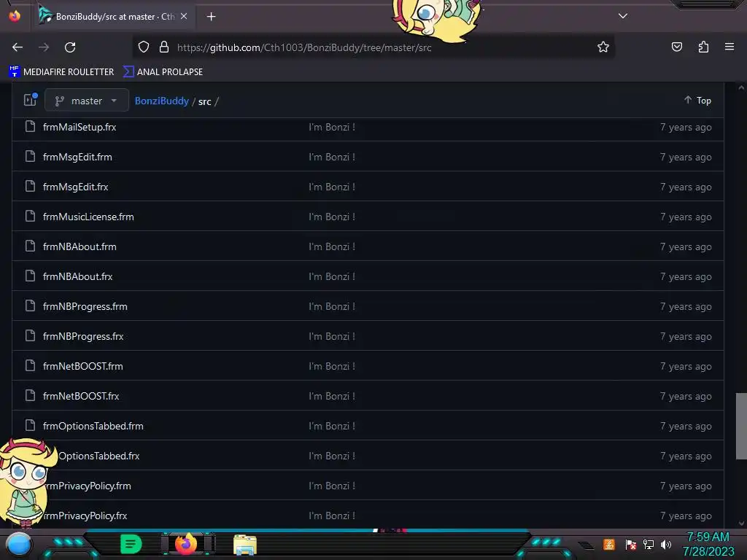Click '7 years ago' for frmOptionsTabbed.frm
This screenshot has height=560, width=747.
[686, 426]
